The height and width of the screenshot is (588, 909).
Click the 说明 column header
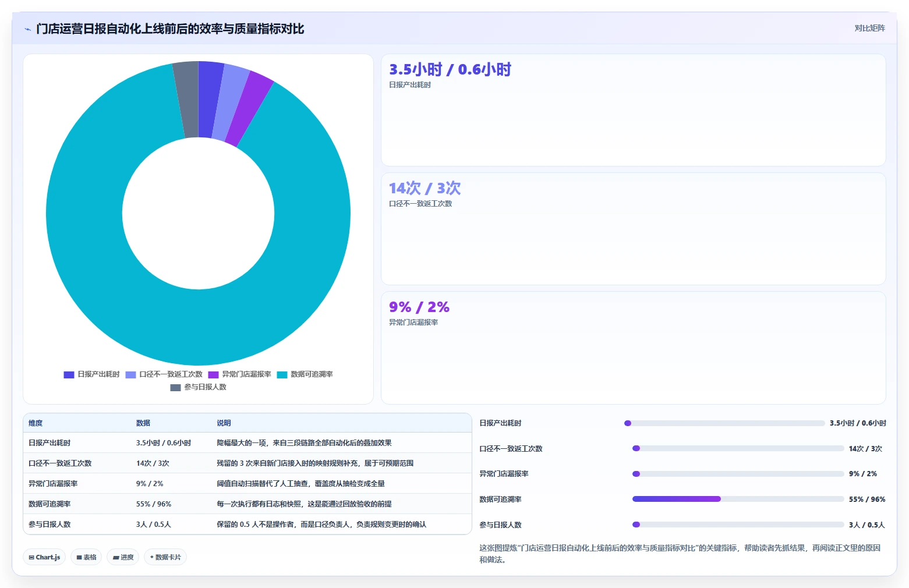click(x=224, y=423)
